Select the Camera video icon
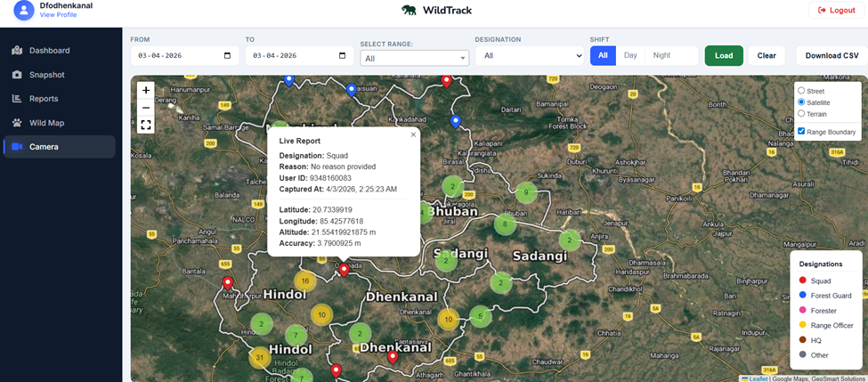 (x=17, y=147)
